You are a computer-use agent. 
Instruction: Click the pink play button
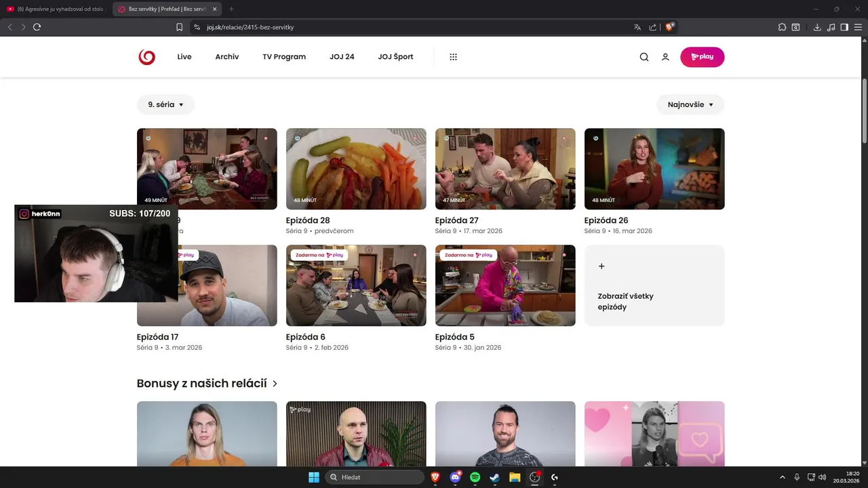(x=702, y=57)
